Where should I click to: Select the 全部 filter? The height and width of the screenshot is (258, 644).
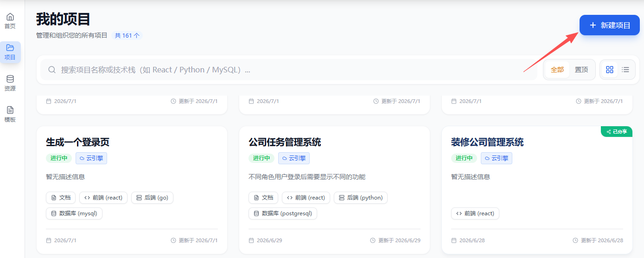(x=557, y=70)
